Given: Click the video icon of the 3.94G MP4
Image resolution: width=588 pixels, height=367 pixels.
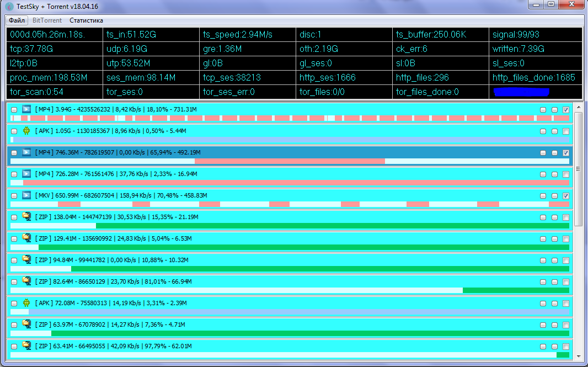Looking at the screenshot, I should (x=26, y=109).
